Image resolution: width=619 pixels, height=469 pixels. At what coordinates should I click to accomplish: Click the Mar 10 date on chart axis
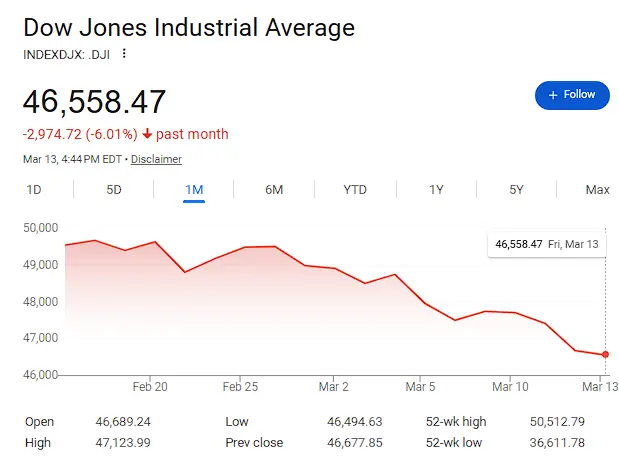tap(510, 386)
